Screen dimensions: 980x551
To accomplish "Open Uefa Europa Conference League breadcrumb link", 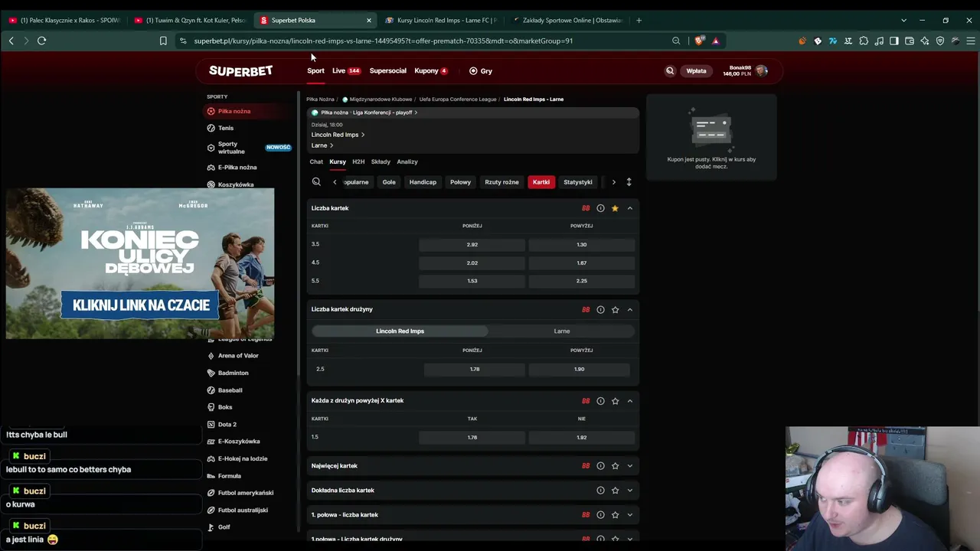I will [458, 99].
